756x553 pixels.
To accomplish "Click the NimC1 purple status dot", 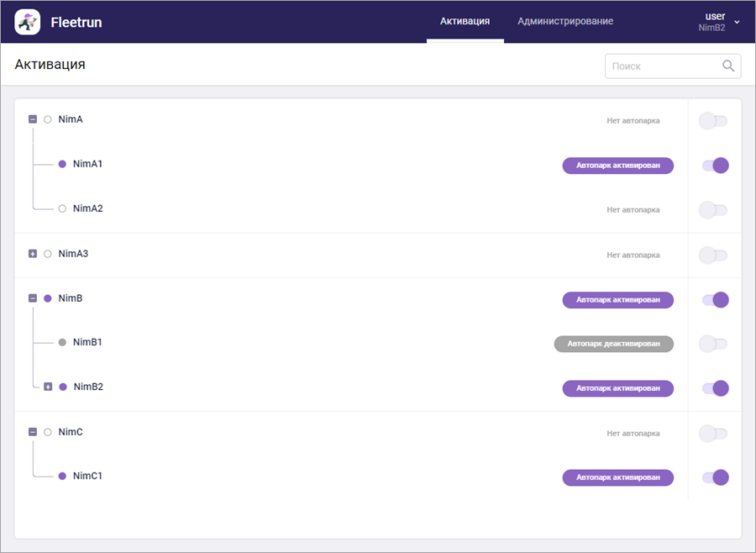I will [62, 477].
